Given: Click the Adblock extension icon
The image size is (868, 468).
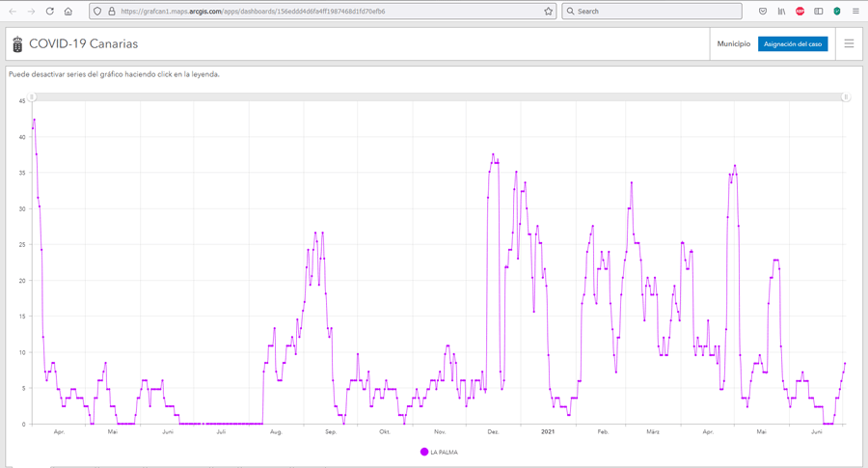Looking at the screenshot, I should click(x=800, y=12).
